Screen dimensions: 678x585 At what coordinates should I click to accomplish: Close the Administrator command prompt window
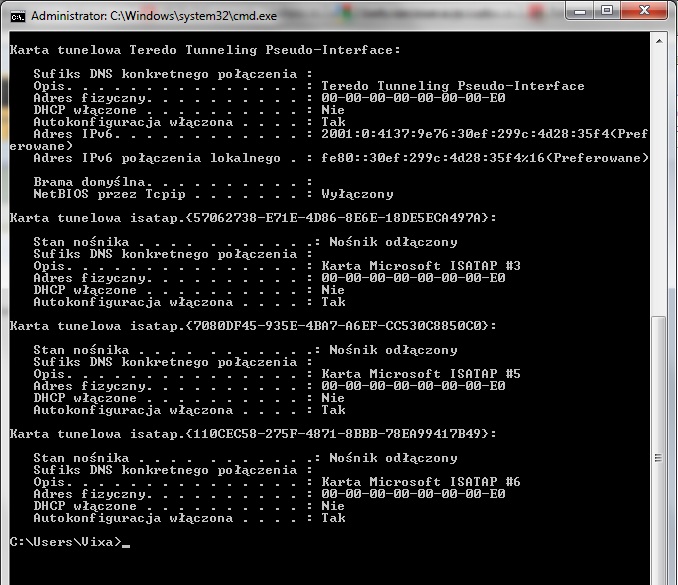(644, 10)
